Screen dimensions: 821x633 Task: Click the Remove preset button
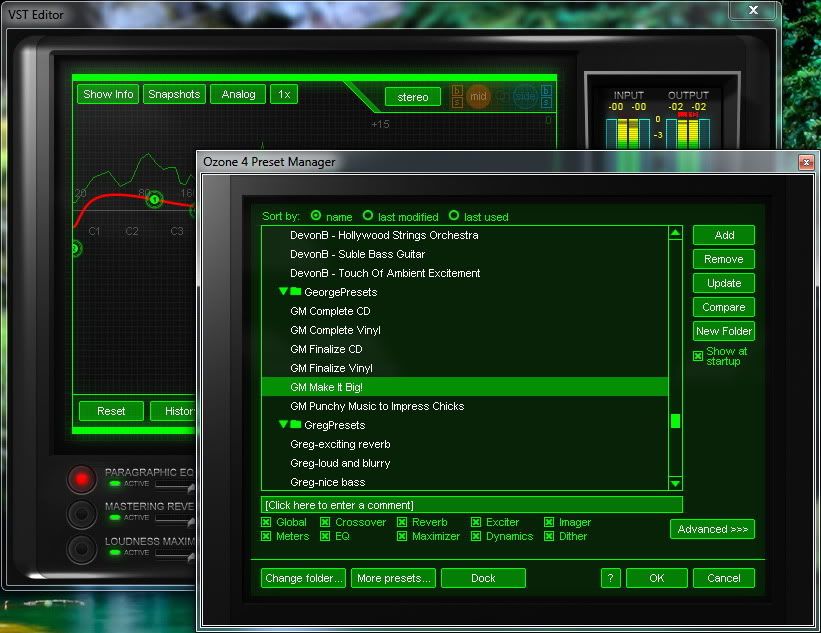pyautogui.click(x=724, y=259)
